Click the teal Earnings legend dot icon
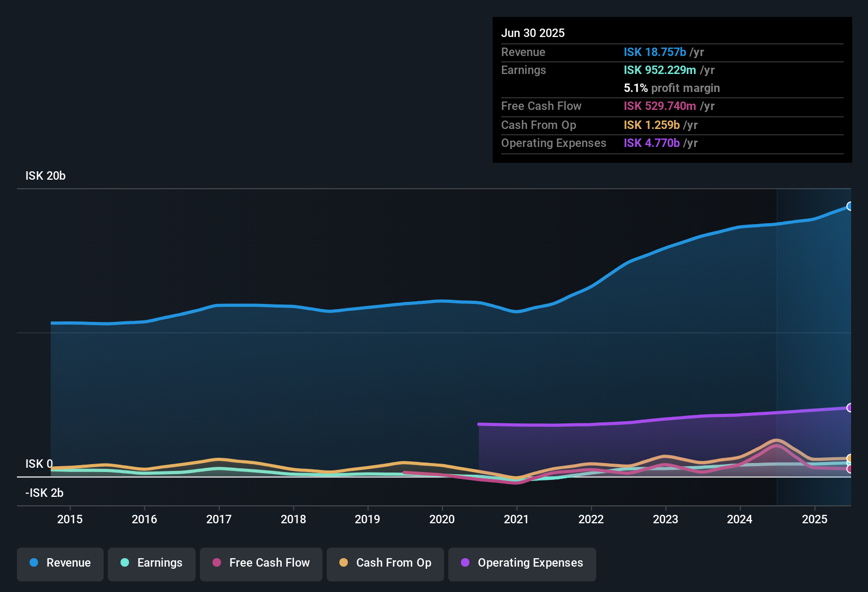The height and width of the screenshot is (592, 868). tap(125, 563)
